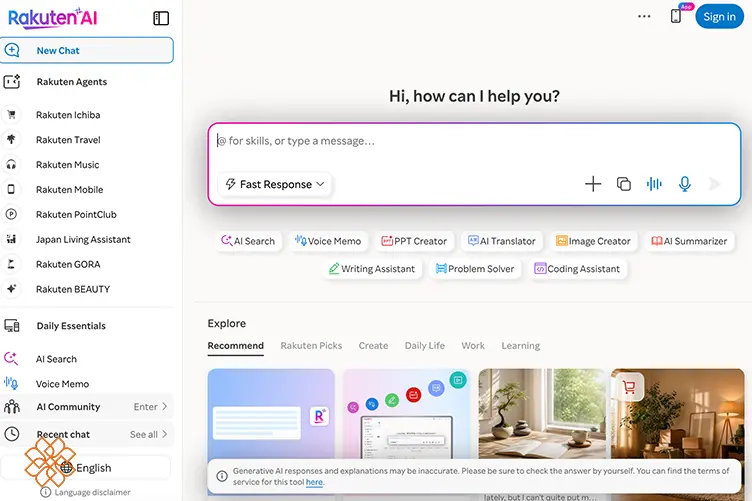
Task: Click the Rakuten Mobile phone icon
Action: pyautogui.click(x=11, y=189)
